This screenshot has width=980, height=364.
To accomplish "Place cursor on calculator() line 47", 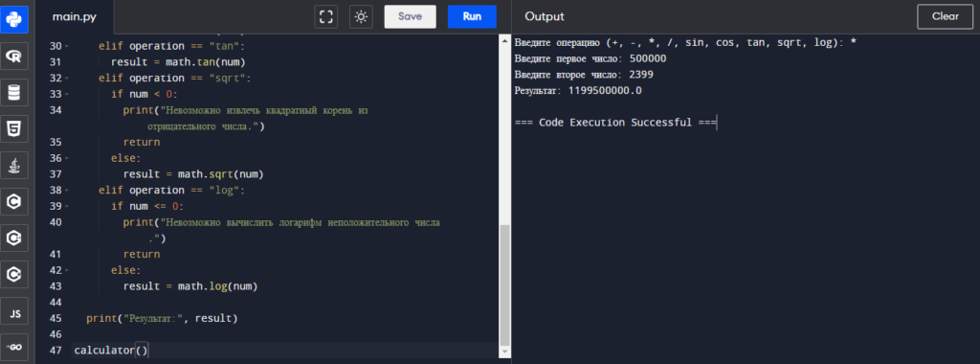I will pyautogui.click(x=111, y=351).
